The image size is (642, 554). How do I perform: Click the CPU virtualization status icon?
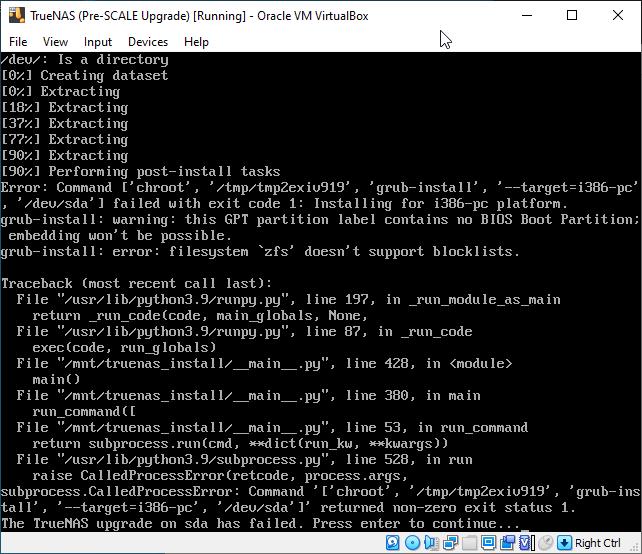[x=526, y=543]
